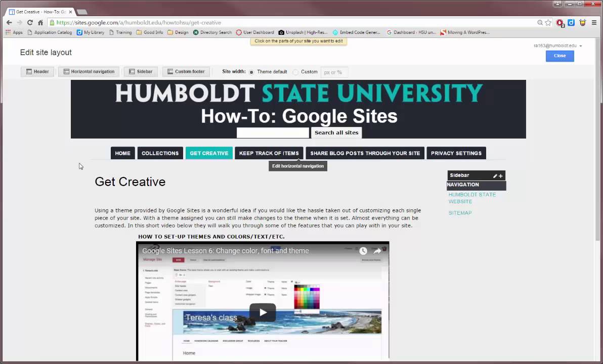Open the ra163@humboldt.edu account dropdown

pos(557,45)
